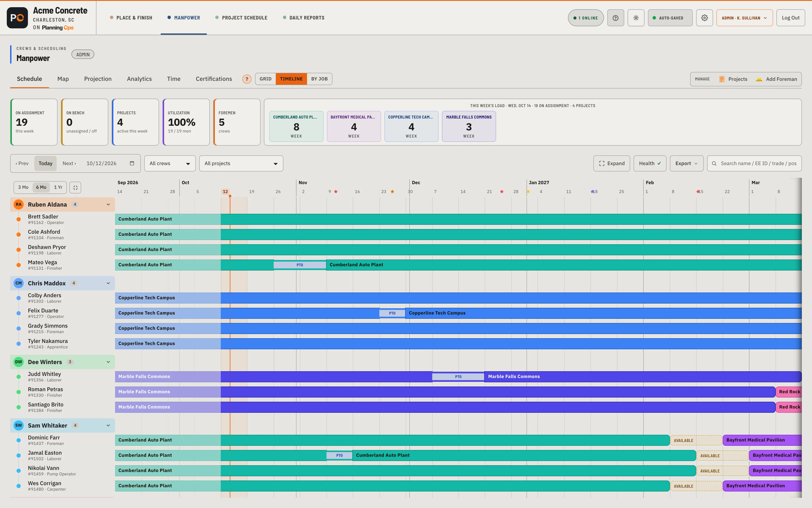
Task: Open the settings gear icon
Action: (704, 18)
